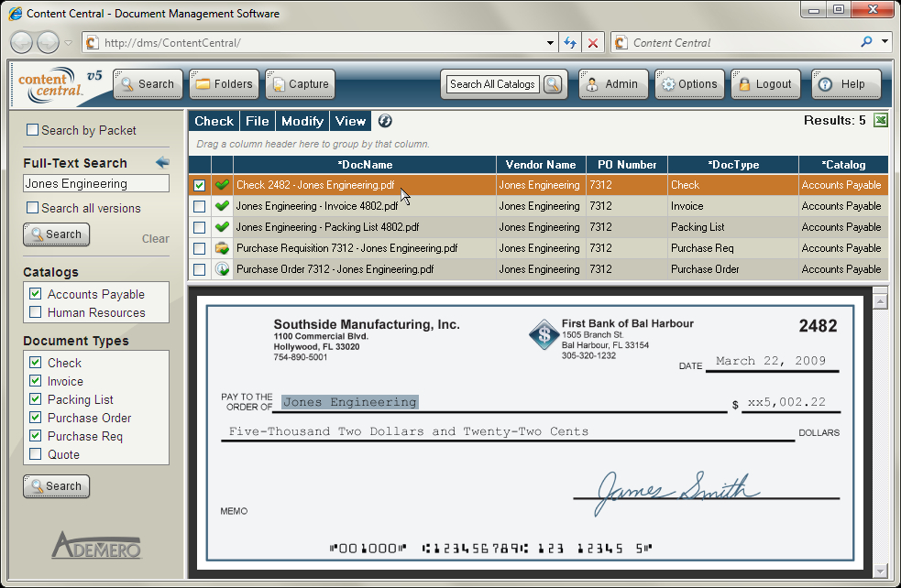
Task: Click the Full-Text Search field containing Jones Engineering
Action: [x=96, y=184]
